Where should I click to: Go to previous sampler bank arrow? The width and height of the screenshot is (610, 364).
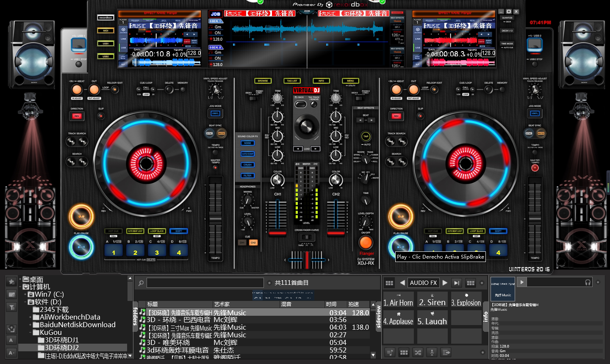point(402,283)
